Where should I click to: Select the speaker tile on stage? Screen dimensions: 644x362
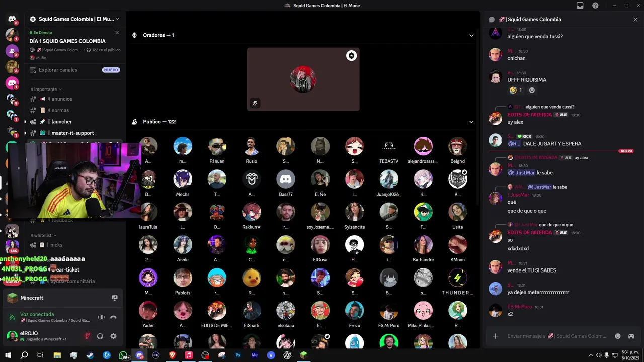coord(303,79)
